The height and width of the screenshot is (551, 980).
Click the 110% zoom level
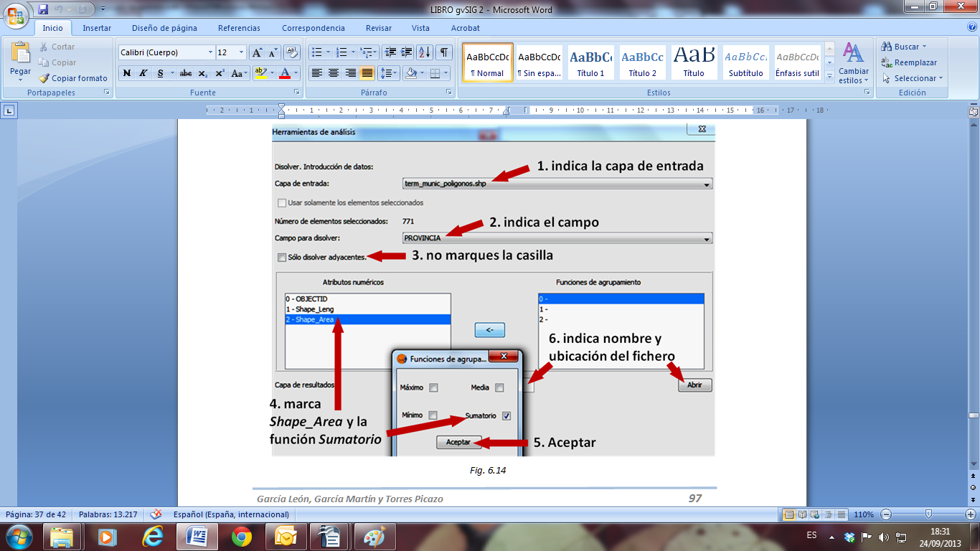[x=863, y=514]
